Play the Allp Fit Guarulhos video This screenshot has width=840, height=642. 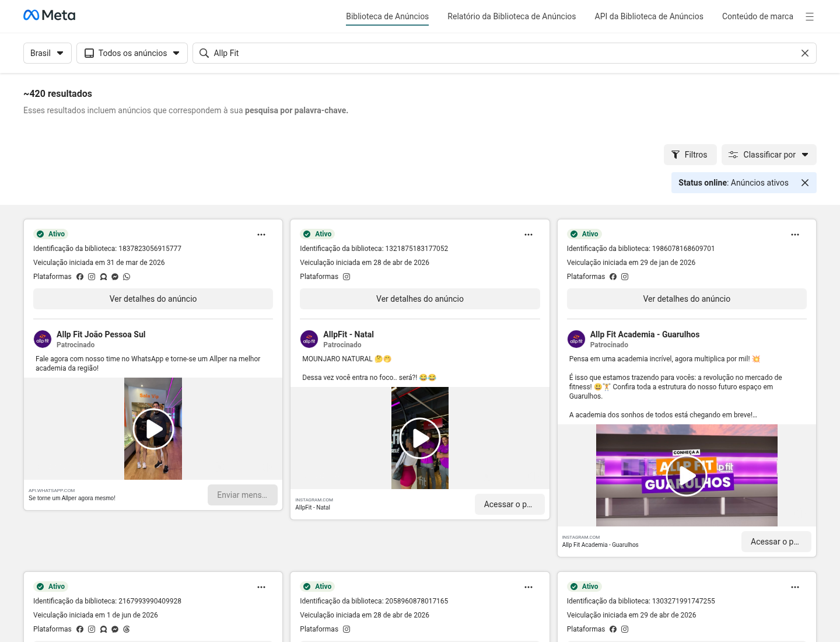(x=687, y=476)
